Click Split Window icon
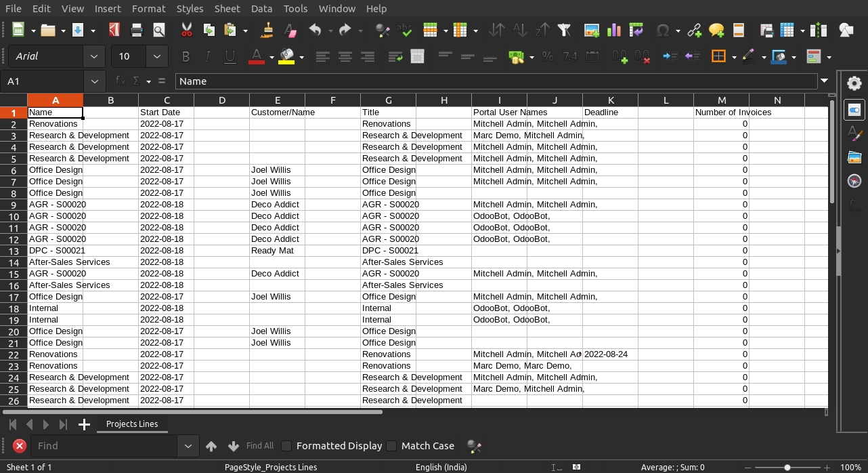 [x=819, y=30]
